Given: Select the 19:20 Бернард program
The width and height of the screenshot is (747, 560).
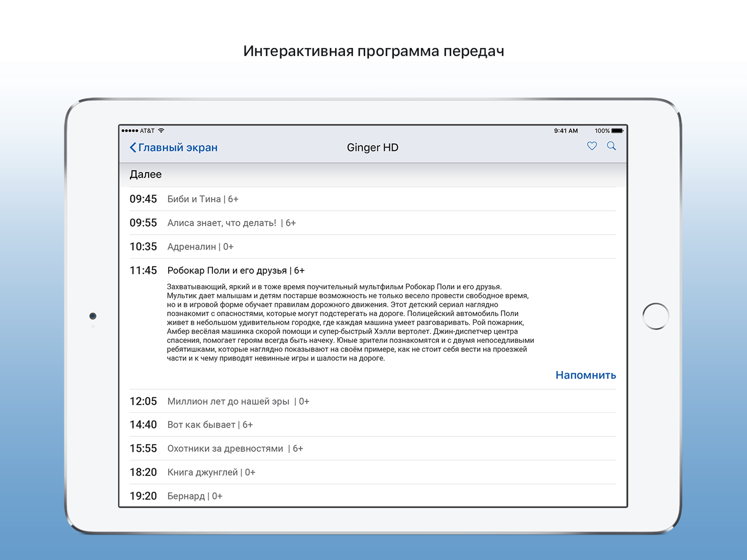Looking at the screenshot, I should [x=194, y=496].
